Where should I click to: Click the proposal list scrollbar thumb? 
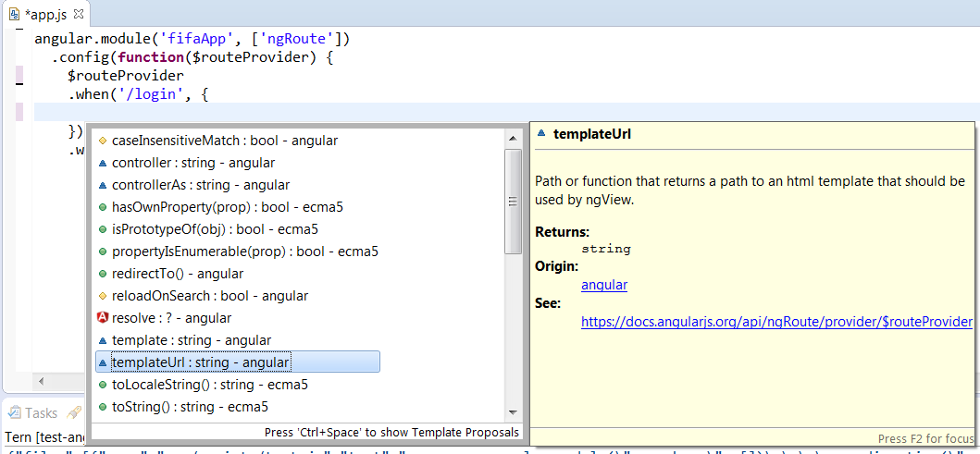(x=513, y=202)
